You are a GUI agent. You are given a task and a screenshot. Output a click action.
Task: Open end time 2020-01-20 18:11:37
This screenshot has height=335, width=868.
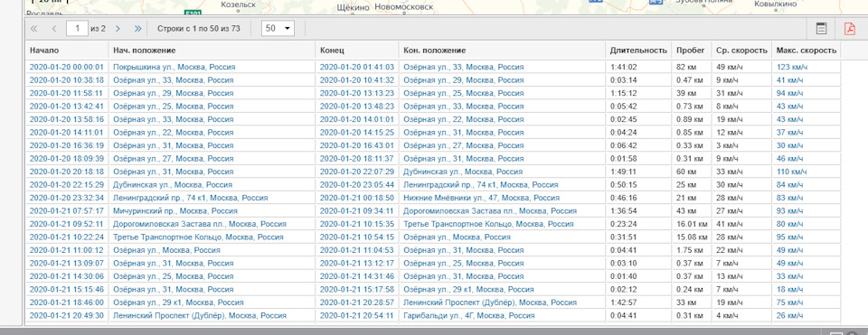357,159
